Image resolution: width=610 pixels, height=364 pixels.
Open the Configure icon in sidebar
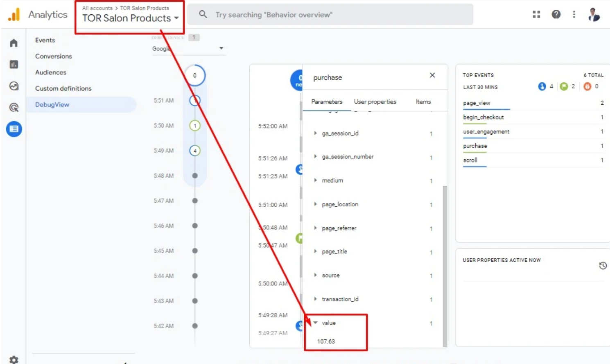click(14, 129)
